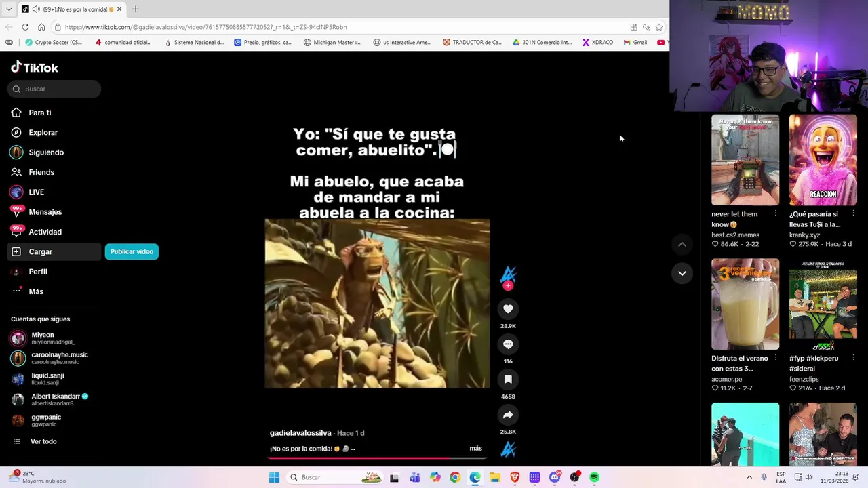Go to browser home page icon
The width and height of the screenshot is (868, 488).
click(41, 27)
